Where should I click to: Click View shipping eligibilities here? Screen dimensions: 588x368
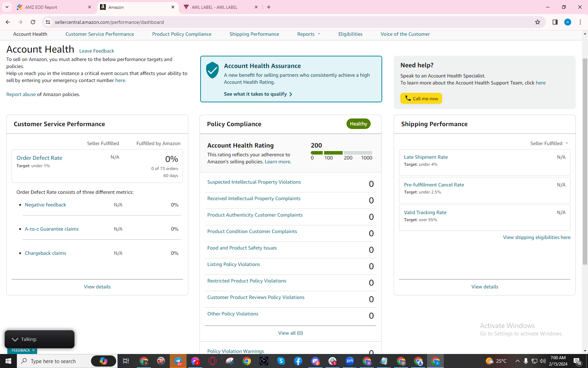[537, 237]
